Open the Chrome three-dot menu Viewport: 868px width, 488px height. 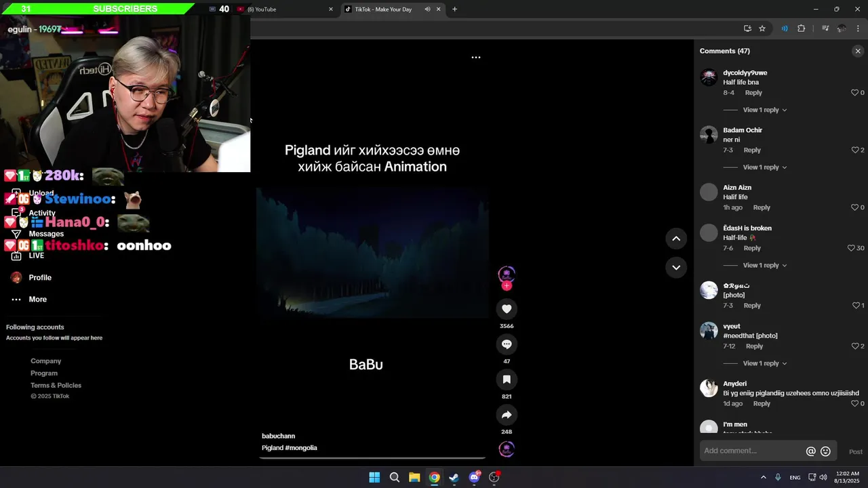click(x=858, y=28)
